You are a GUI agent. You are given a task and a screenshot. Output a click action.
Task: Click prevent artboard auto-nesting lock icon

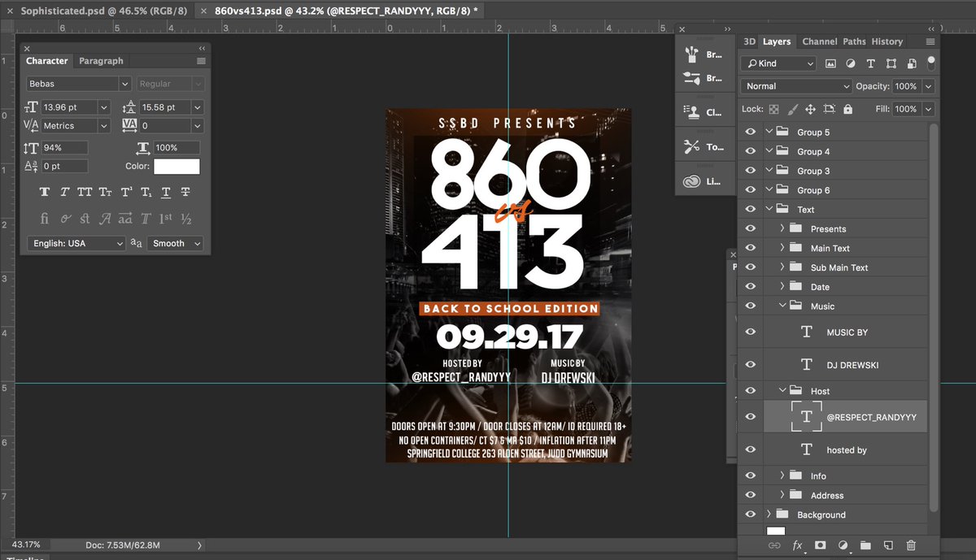[x=829, y=109]
